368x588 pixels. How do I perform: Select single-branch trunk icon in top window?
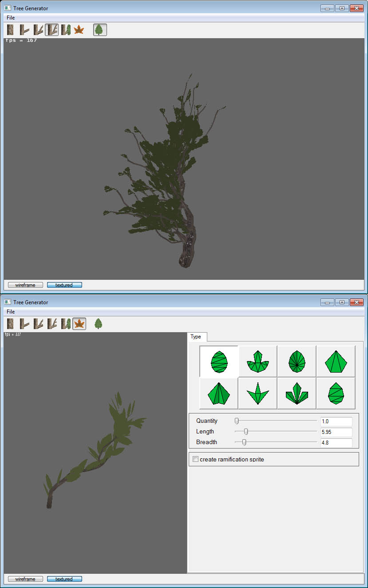24,30
